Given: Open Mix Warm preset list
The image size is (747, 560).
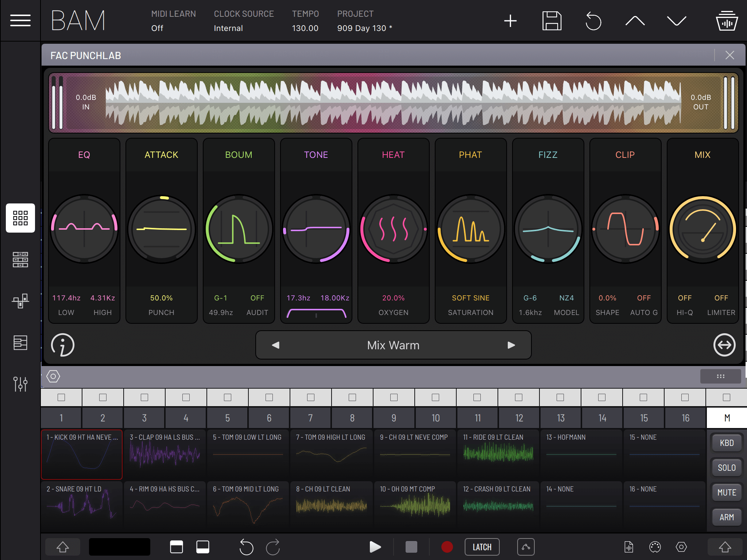Looking at the screenshot, I should point(393,345).
